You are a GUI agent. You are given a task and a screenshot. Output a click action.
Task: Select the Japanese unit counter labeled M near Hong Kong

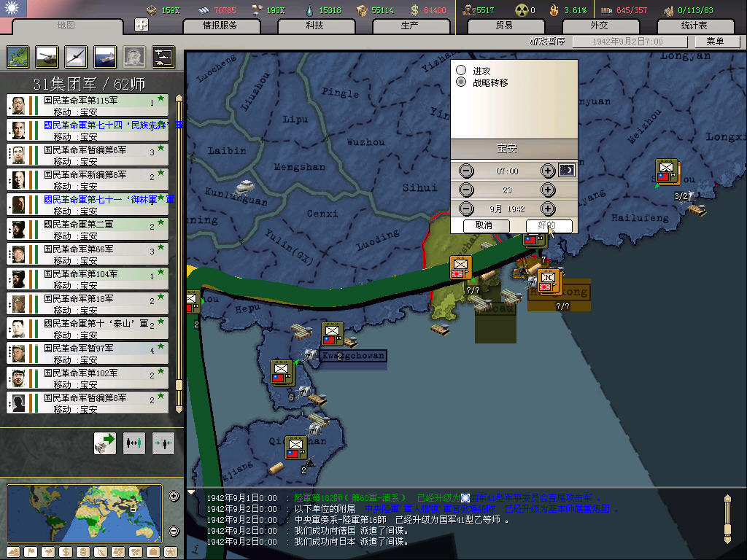tap(548, 281)
